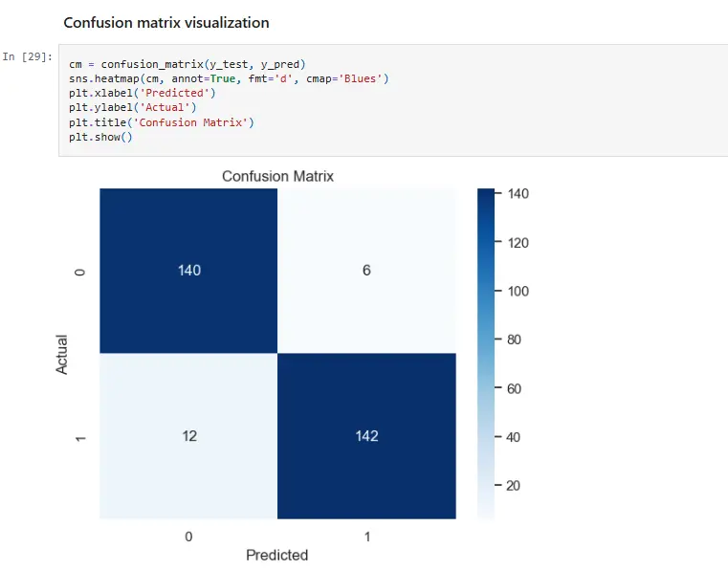Place cursor on the confusion_matrix(y_test, y_pred) line
728x570 pixels.
pyautogui.click(x=187, y=63)
